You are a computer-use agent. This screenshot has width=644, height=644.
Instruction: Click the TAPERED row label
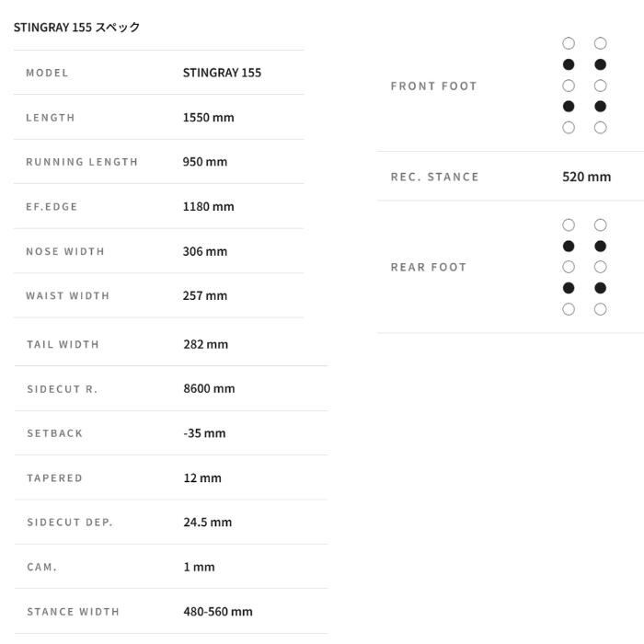(54, 477)
